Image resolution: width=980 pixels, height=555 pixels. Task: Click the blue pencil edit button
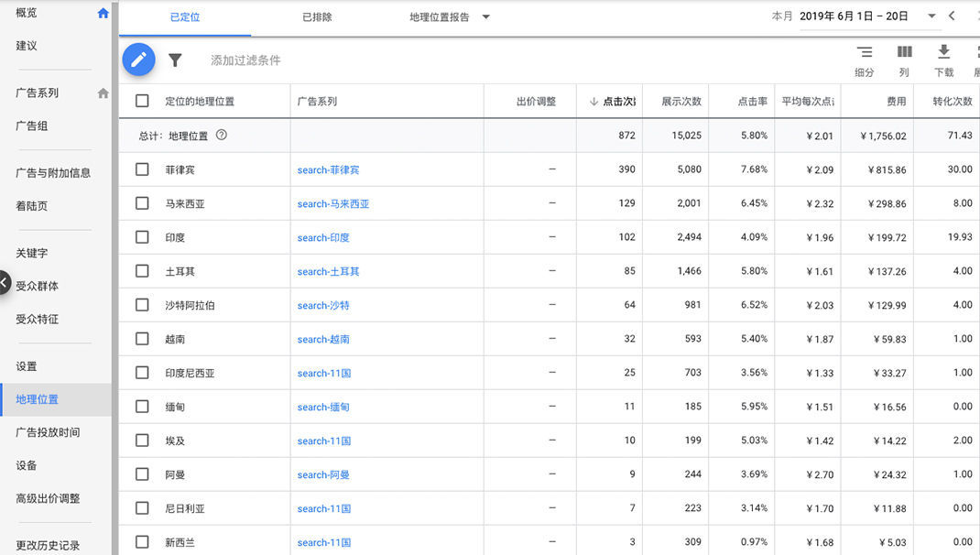pos(139,60)
